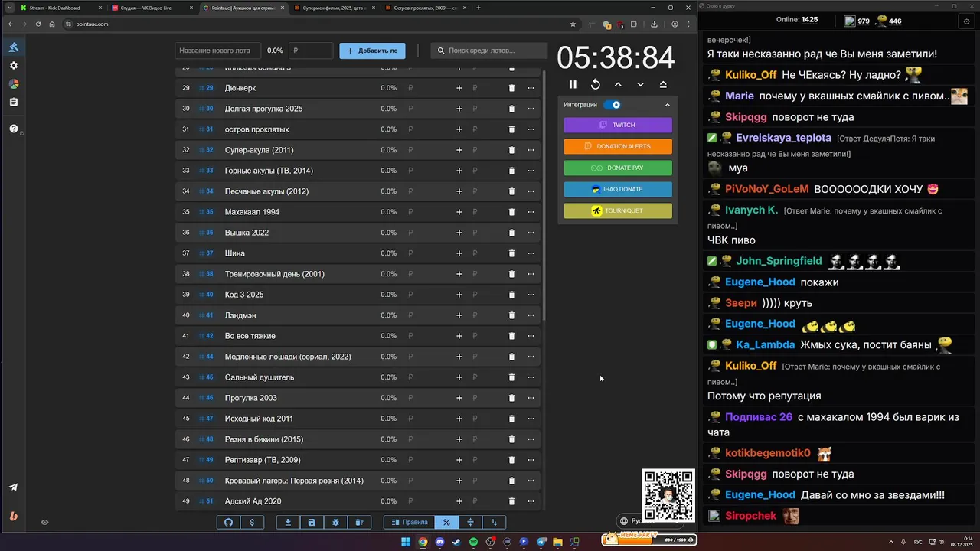980x551 pixels.
Task: Toggle the compact rows view button
Action: 470,523
